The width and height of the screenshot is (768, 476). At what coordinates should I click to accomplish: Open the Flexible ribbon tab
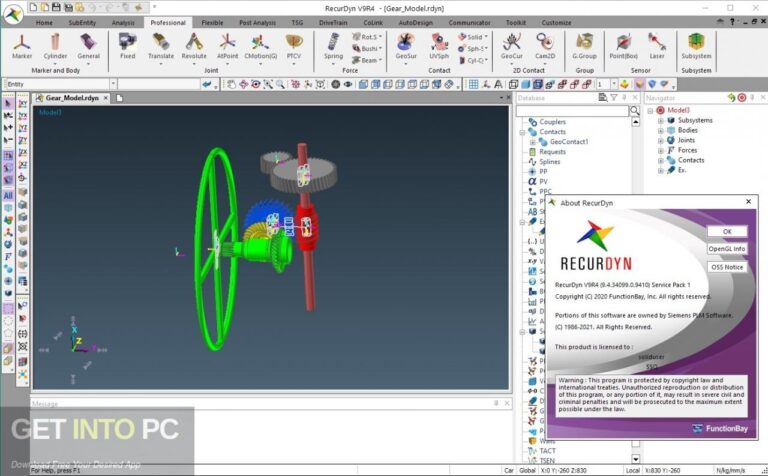(x=212, y=23)
